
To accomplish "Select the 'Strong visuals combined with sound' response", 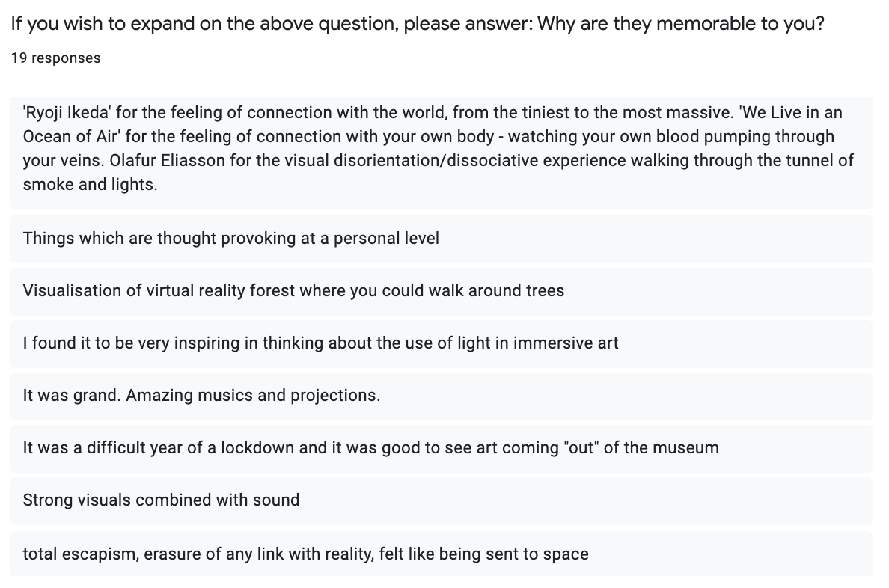I will click(x=161, y=500).
